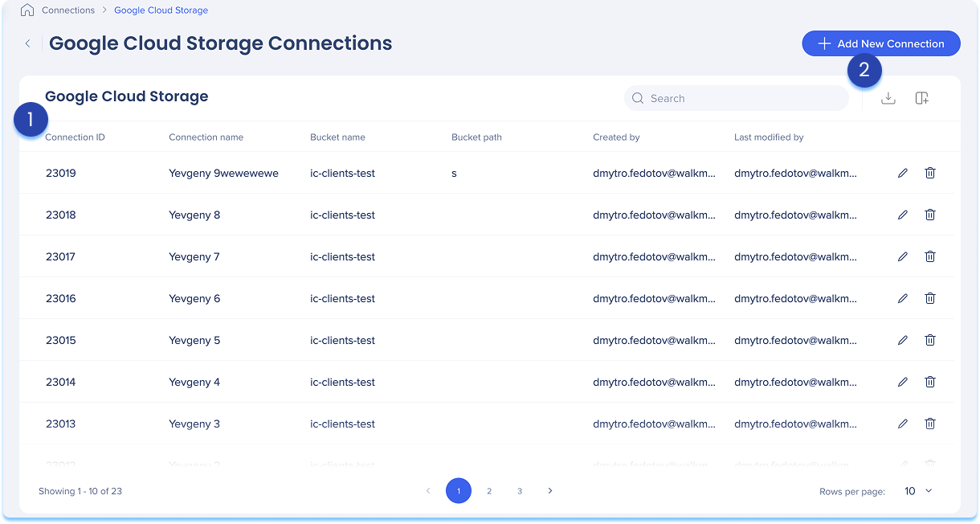Viewport: 980px width, 524px height.
Task: Click ic-clients-test bucket in row 23019
Action: point(343,173)
